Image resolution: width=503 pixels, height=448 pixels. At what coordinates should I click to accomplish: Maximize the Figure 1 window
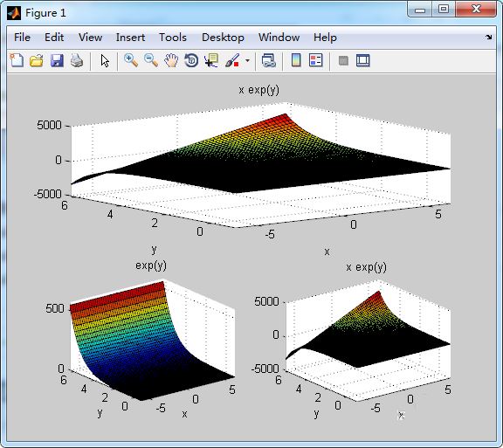pyautogui.click(x=444, y=10)
